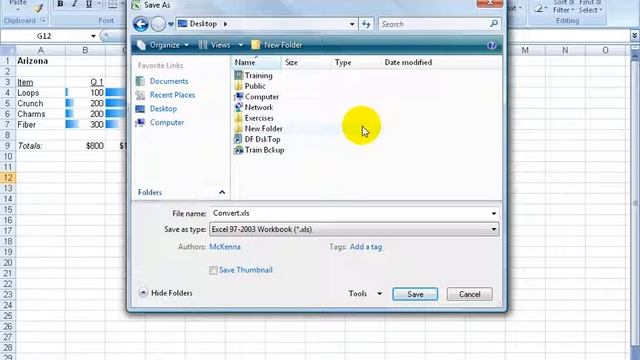Click the McKenna author name
Screen dimensions: 640x360
tap(225, 247)
